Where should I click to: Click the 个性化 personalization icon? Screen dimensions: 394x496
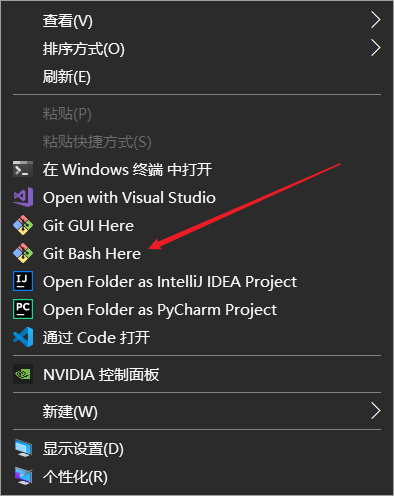pyautogui.click(x=23, y=476)
